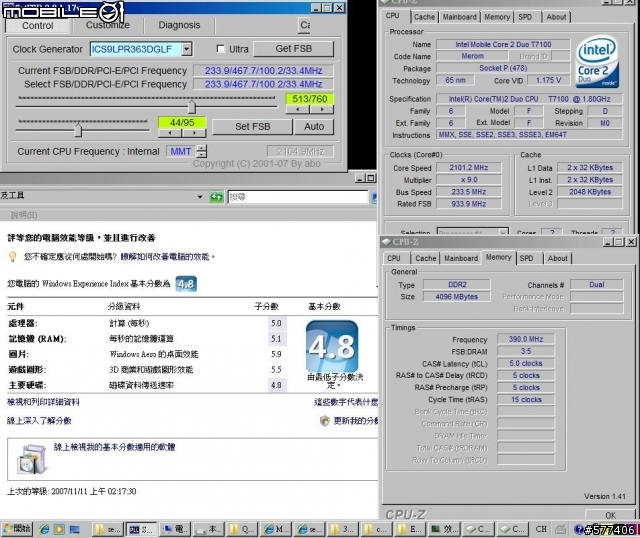The width and height of the screenshot is (640, 538).
Task: Click the light bulb tip icon
Action: point(13,257)
